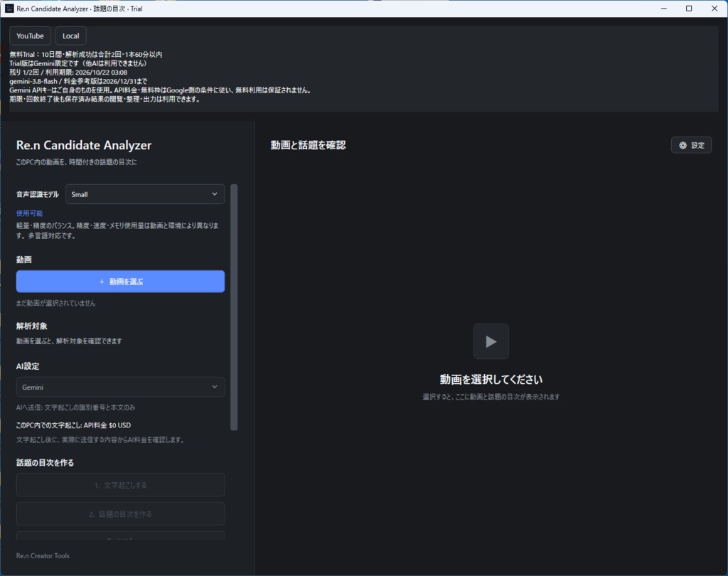Click the gear icon in 設定 button
The image size is (728, 576).
pos(683,145)
